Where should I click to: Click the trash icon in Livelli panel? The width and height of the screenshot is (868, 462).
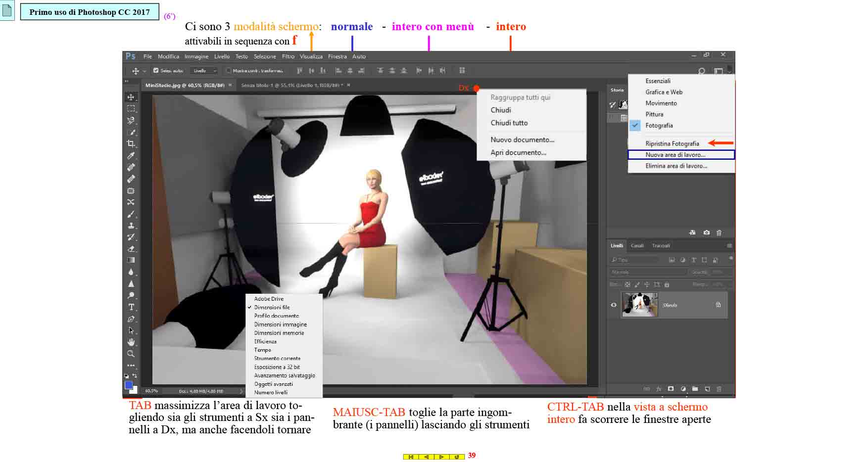(x=719, y=389)
